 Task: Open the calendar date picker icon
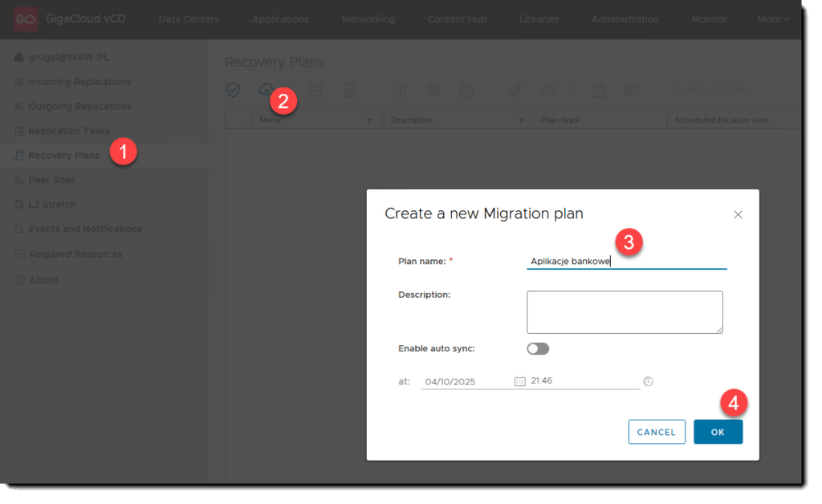519,381
